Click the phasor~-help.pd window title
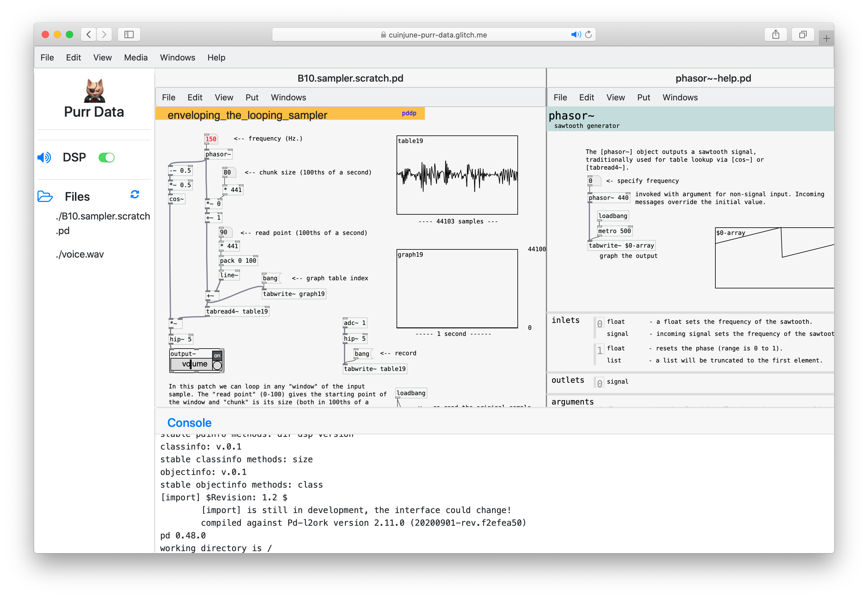The image size is (868, 598). click(713, 78)
